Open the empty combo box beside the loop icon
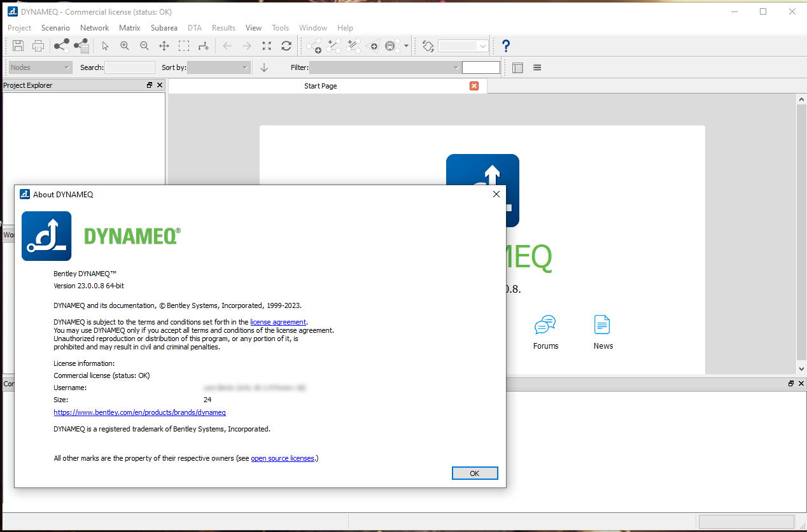 [463, 46]
